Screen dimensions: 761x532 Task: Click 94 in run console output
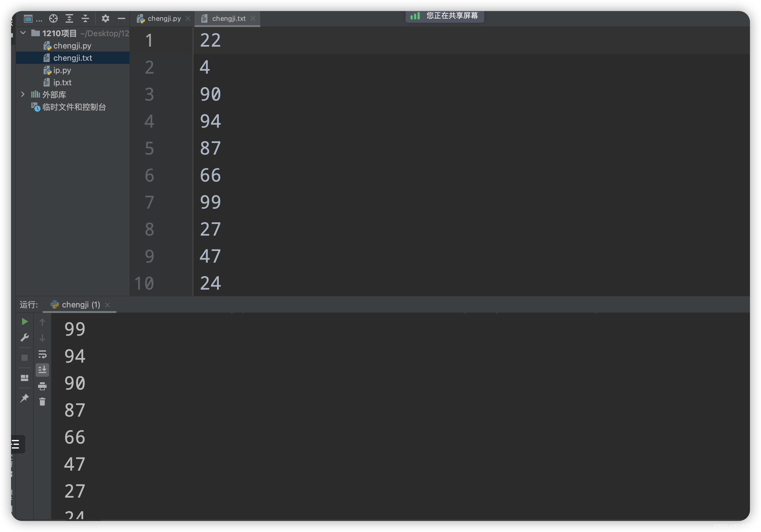(x=75, y=356)
